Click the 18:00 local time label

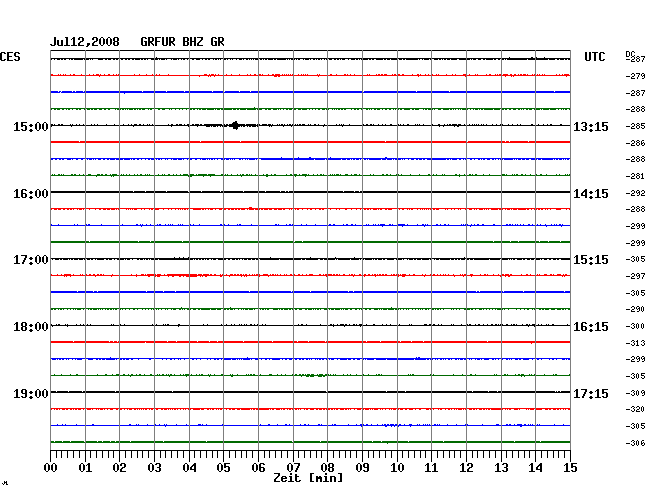tap(31, 327)
